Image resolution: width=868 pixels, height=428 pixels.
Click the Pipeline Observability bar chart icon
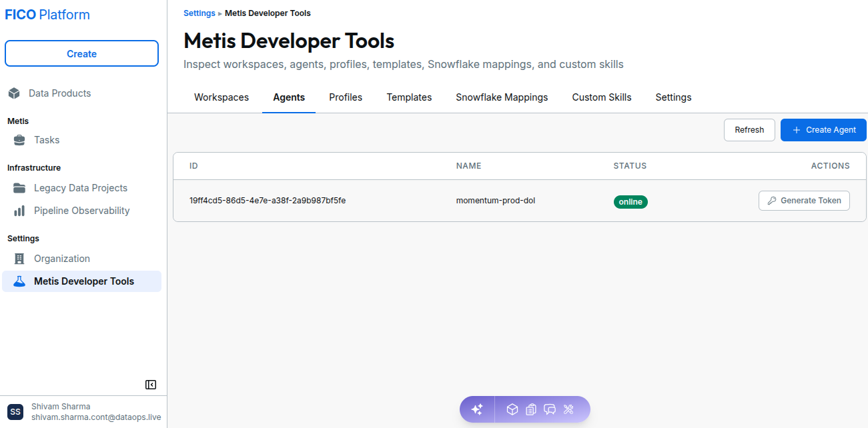(x=20, y=211)
